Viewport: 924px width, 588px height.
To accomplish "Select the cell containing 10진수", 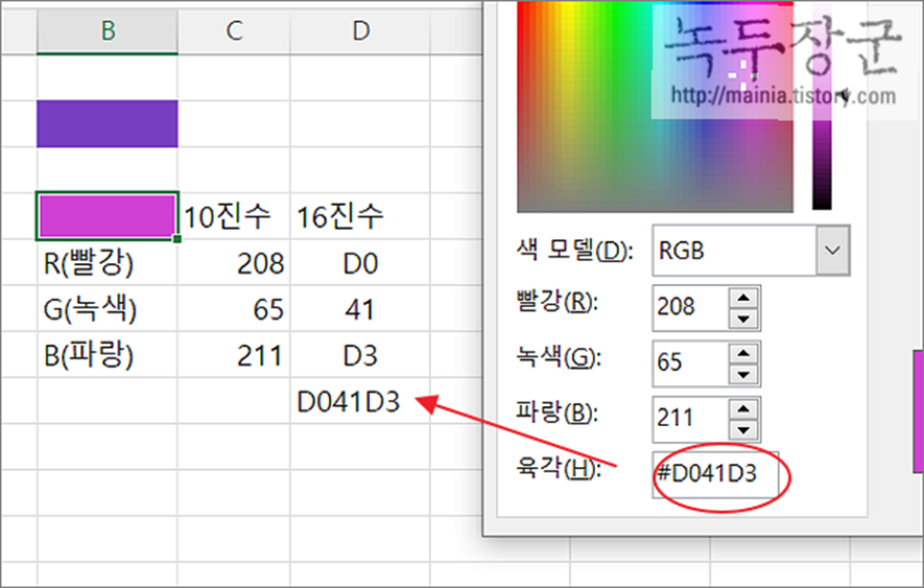I will 234,216.
